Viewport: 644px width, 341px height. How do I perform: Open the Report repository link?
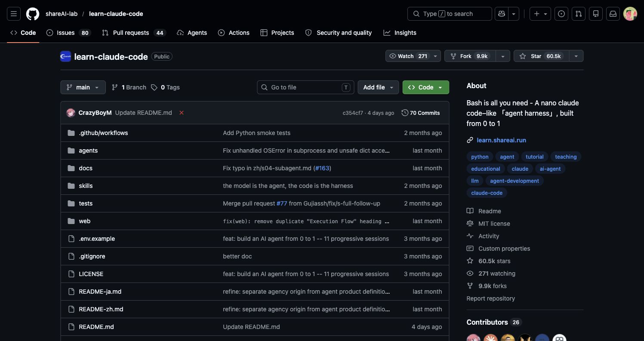point(490,298)
